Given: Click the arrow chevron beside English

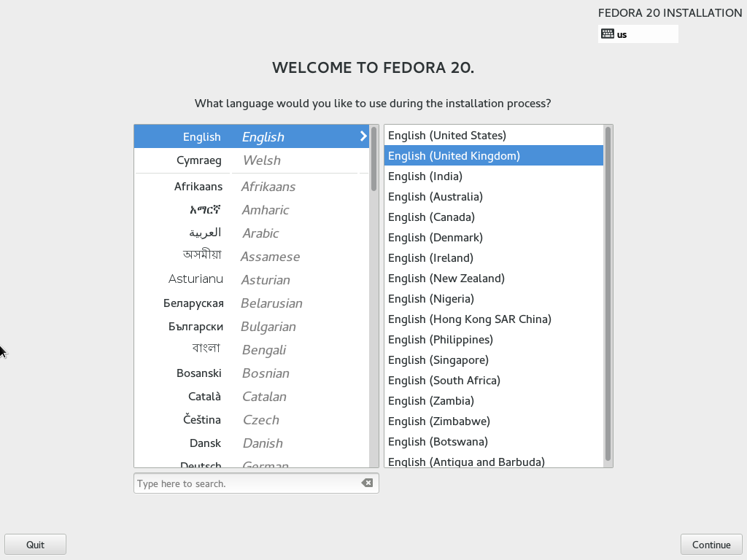Looking at the screenshot, I should (363, 136).
